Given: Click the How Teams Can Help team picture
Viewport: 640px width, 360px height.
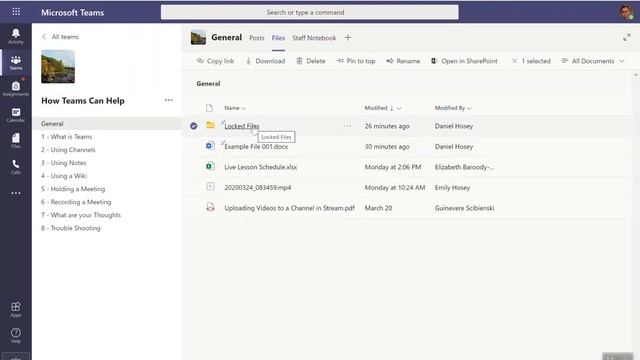Looking at the screenshot, I should click(58, 67).
